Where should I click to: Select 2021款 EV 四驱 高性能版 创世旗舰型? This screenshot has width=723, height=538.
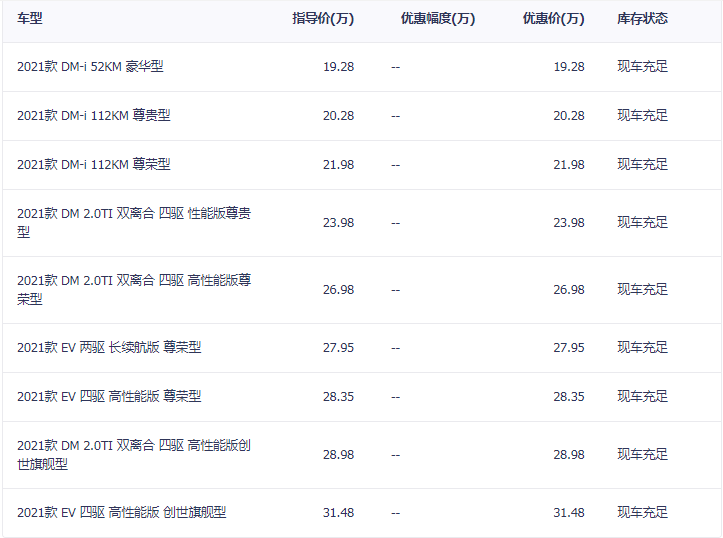122,513
